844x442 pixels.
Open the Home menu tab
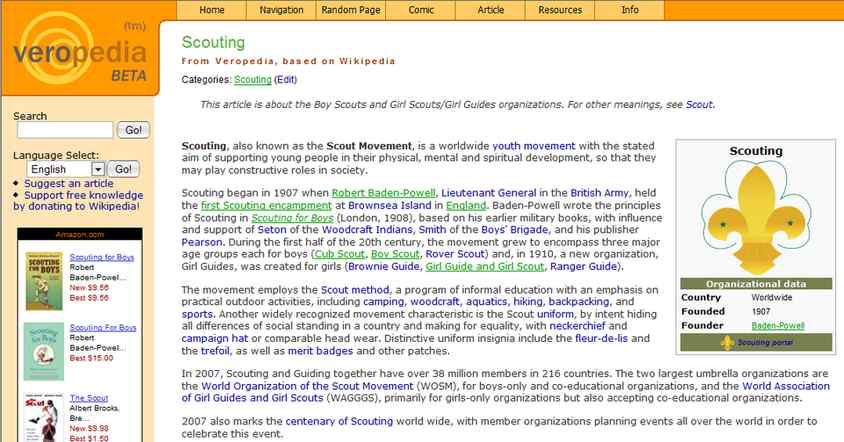(x=212, y=10)
